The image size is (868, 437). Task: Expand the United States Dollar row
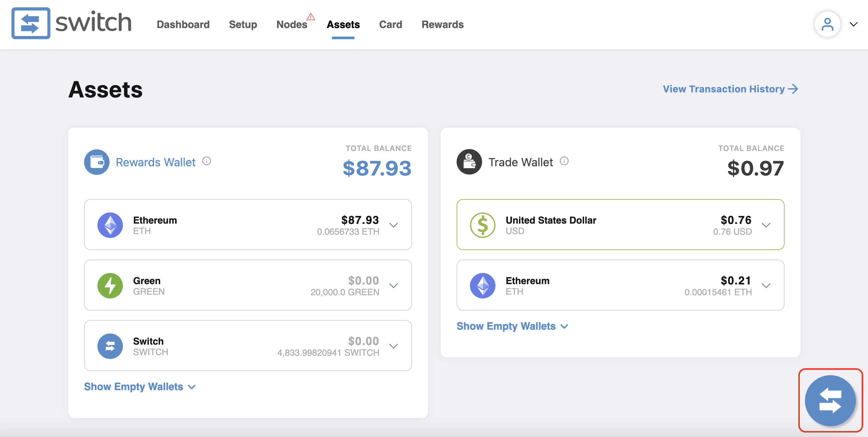tap(766, 225)
